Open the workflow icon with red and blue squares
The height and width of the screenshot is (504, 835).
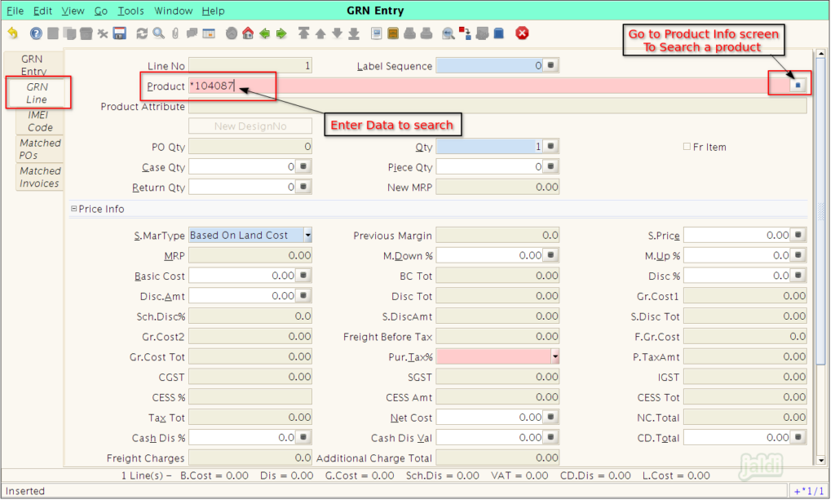tap(466, 33)
